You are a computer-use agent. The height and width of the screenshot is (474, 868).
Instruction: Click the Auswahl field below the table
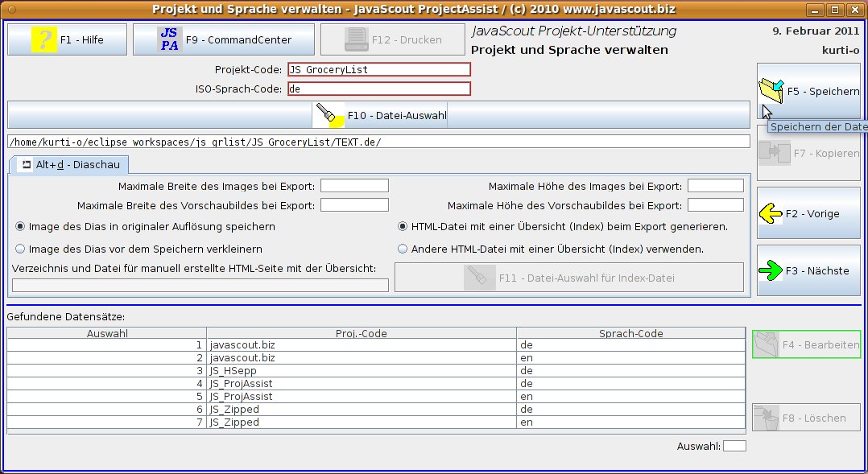[734, 446]
